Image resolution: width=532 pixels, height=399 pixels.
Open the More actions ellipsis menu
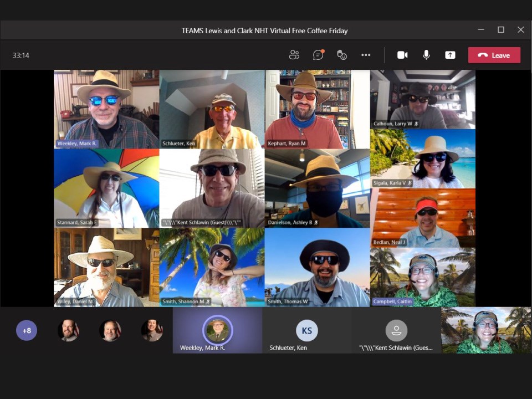(366, 55)
